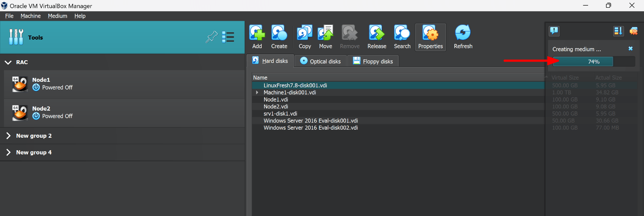Screen dimensions: 644x216
Task: Switch to the Optical disks tab
Action: point(320,61)
